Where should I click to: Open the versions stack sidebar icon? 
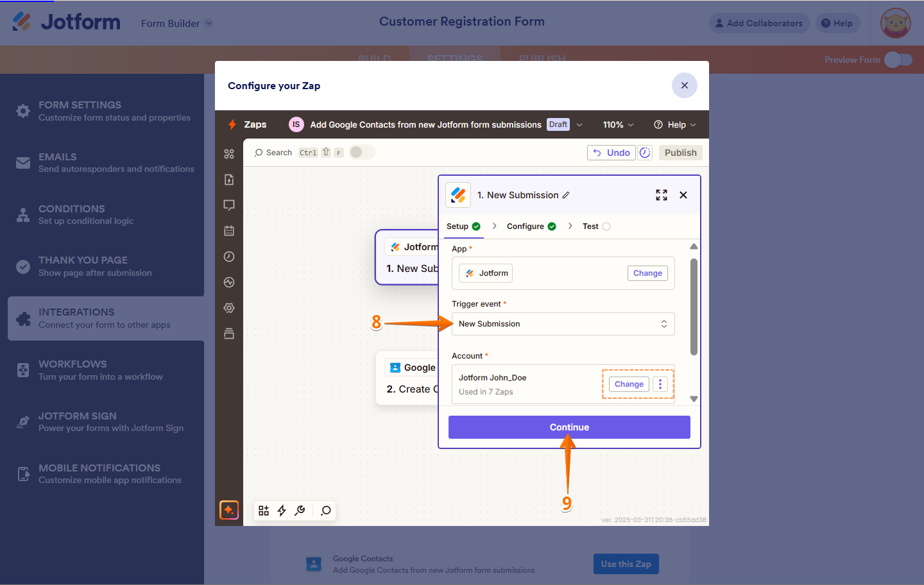(229, 334)
